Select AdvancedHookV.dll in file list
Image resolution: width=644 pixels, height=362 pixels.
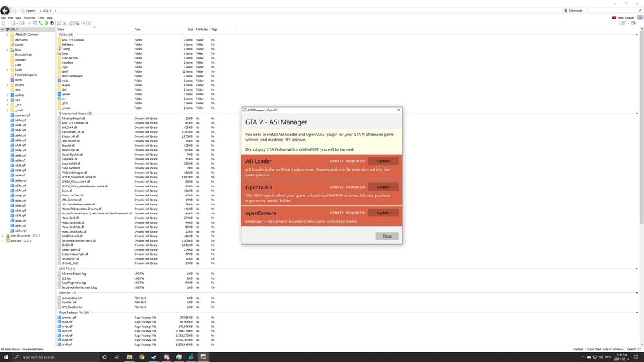pyautogui.click(x=73, y=119)
